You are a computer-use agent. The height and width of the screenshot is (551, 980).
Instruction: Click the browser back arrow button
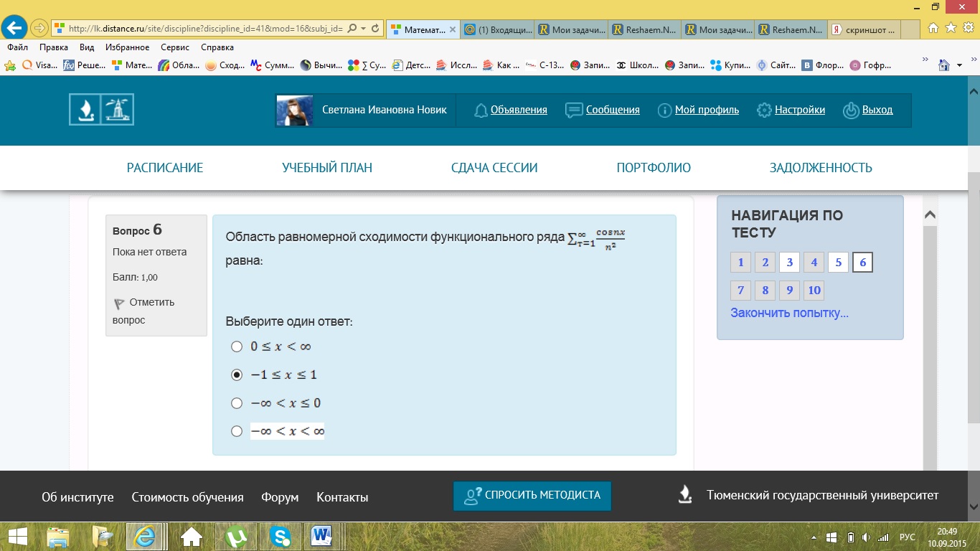(x=14, y=29)
